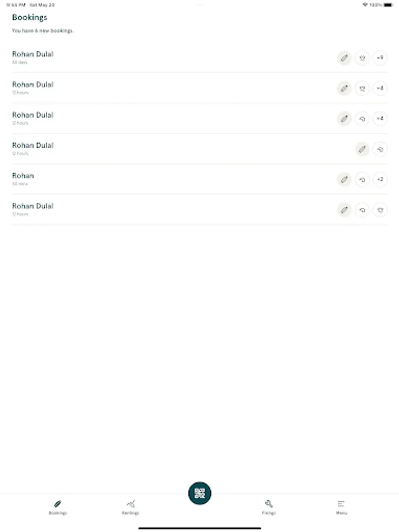Expand the +4 badge on the second booking
Screen dimensions: 399x532
(x=380, y=88)
